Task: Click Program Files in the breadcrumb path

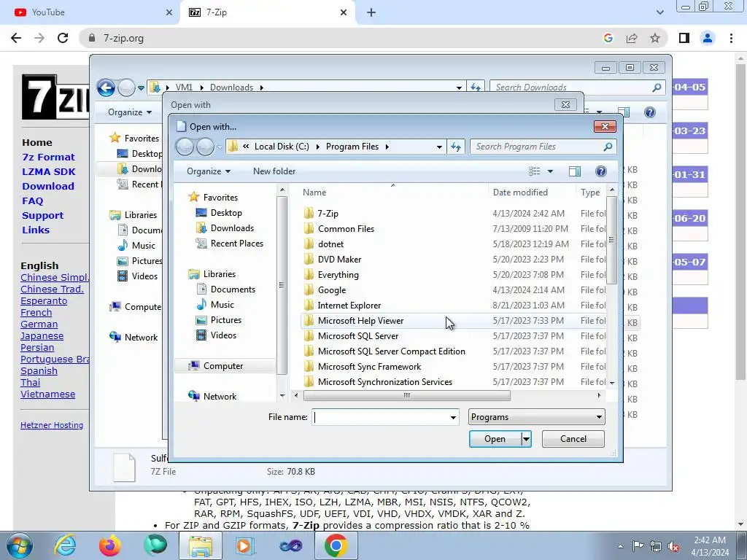Action: tap(352, 147)
